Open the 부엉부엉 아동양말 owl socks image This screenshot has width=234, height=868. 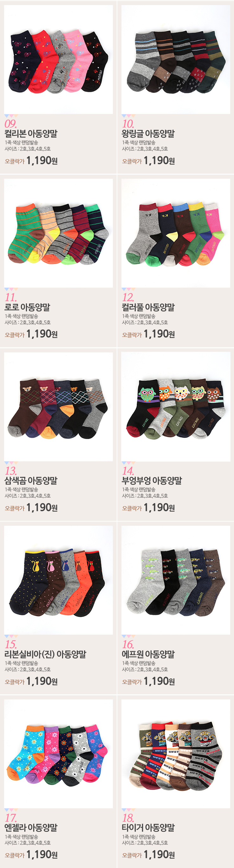[176, 406]
